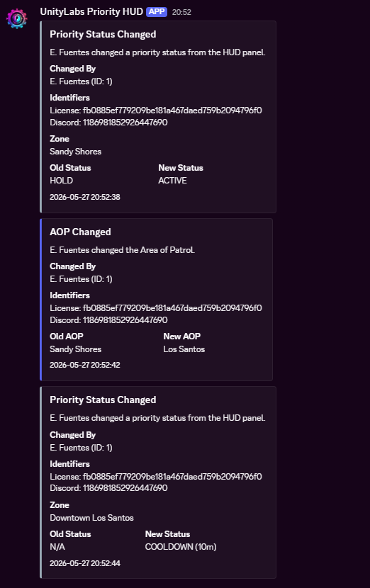
Task: Click Sandy Shores zone value in first embed
Action: pos(75,152)
